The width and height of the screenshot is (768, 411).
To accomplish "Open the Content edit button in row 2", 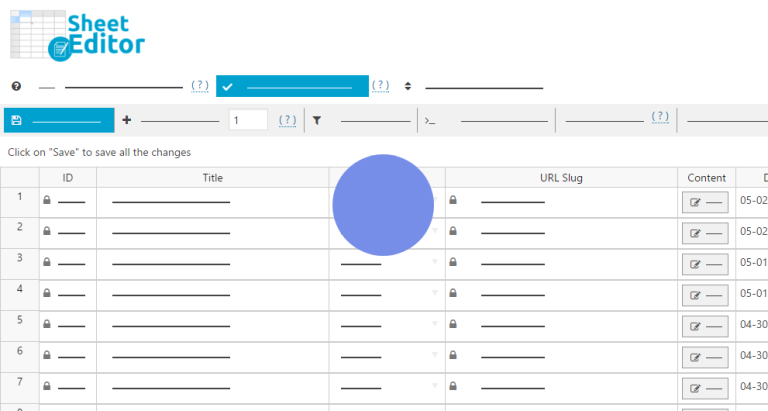I will (705, 233).
